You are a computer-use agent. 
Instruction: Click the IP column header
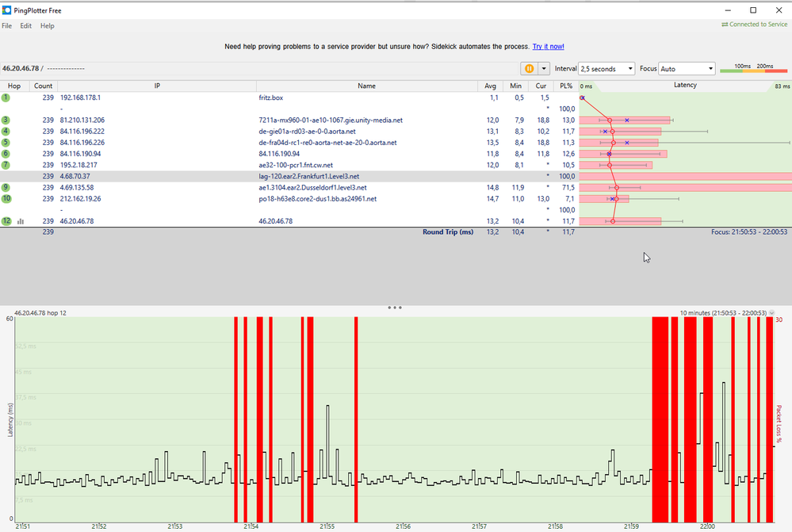click(x=157, y=86)
